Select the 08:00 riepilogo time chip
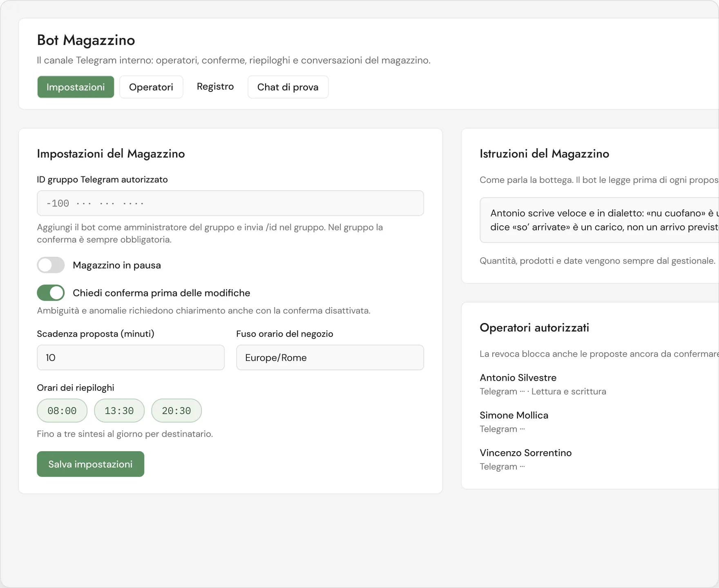 tap(62, 410)
